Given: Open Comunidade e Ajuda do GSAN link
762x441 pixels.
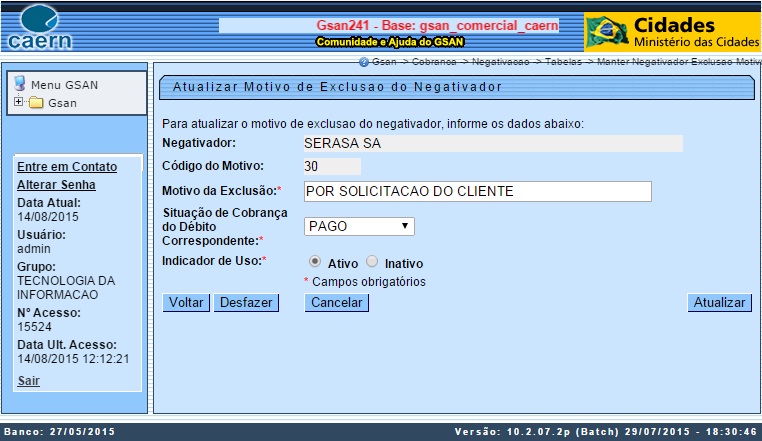Looking at the screenshot, I should 390,42.
